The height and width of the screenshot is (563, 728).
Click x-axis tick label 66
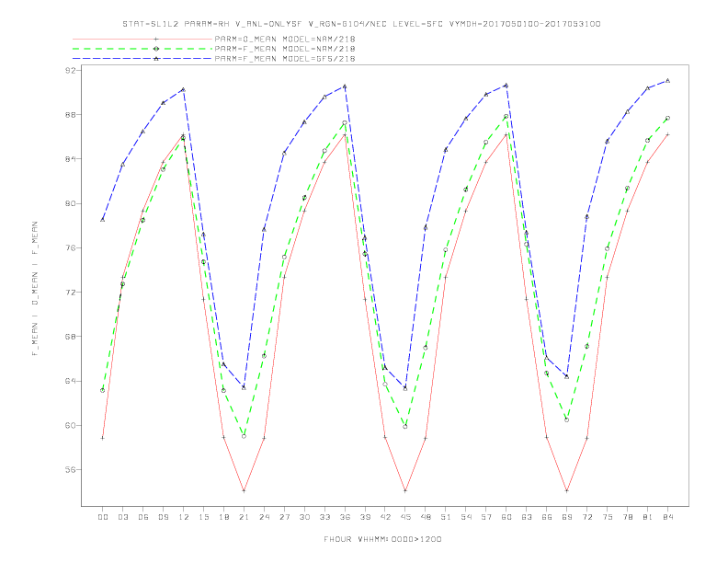point(547,517)
